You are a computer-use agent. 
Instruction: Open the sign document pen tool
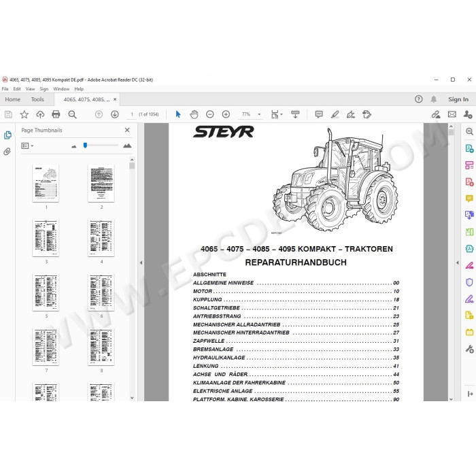(351, 114)
